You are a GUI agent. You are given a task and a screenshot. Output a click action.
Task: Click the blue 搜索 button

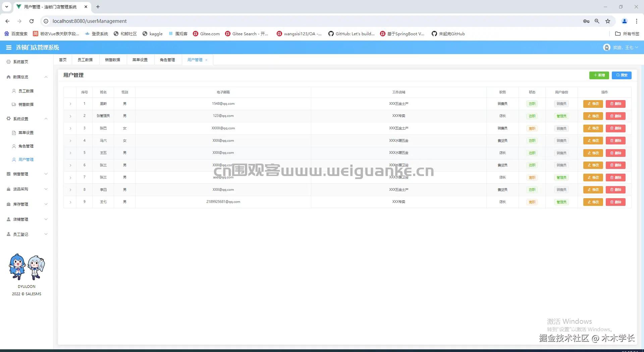click(622, 75)
